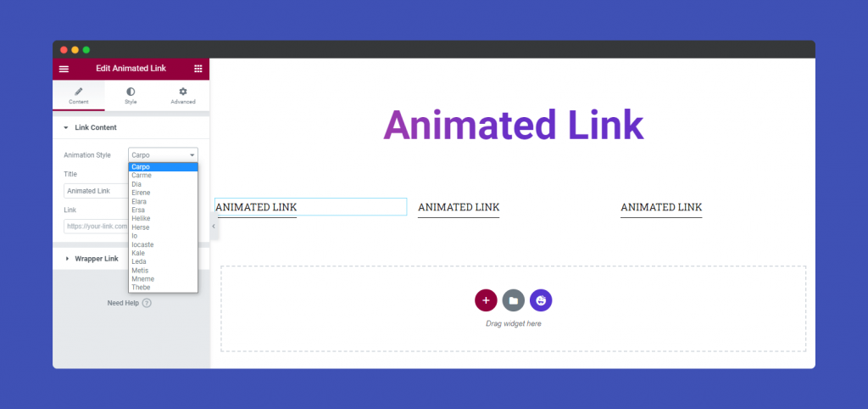
Task: Select Metis in the animation list
Action: (x=163, y=271)
